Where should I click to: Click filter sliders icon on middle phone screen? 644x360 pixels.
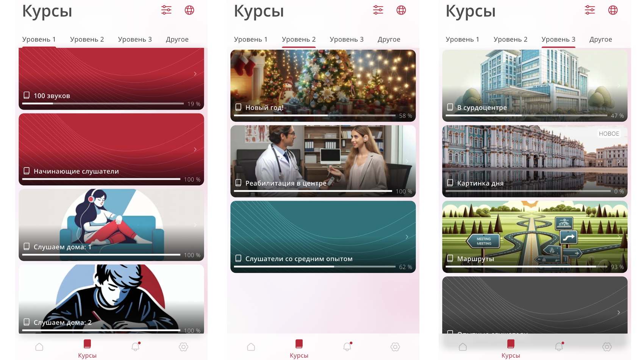tap(378, 10)
